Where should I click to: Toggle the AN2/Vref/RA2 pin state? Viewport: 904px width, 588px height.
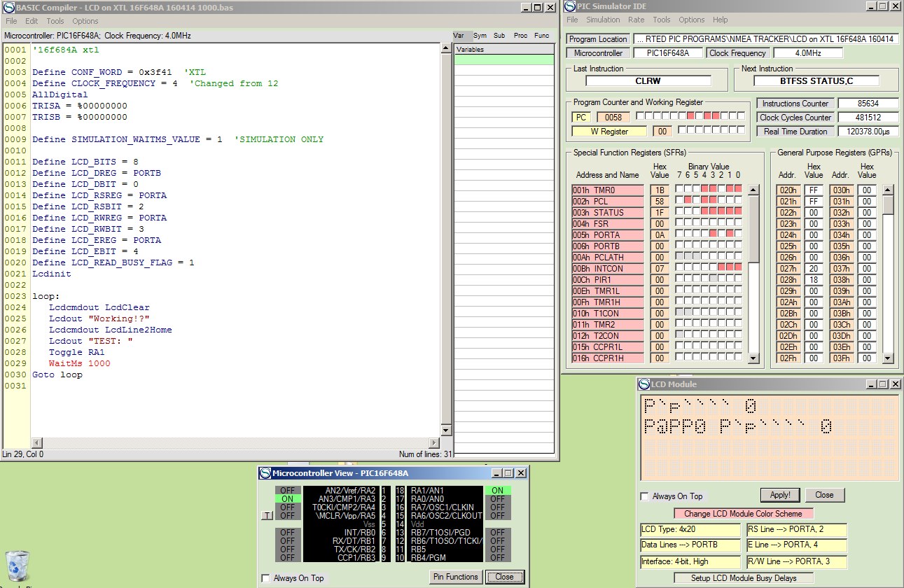pos(288,491)
